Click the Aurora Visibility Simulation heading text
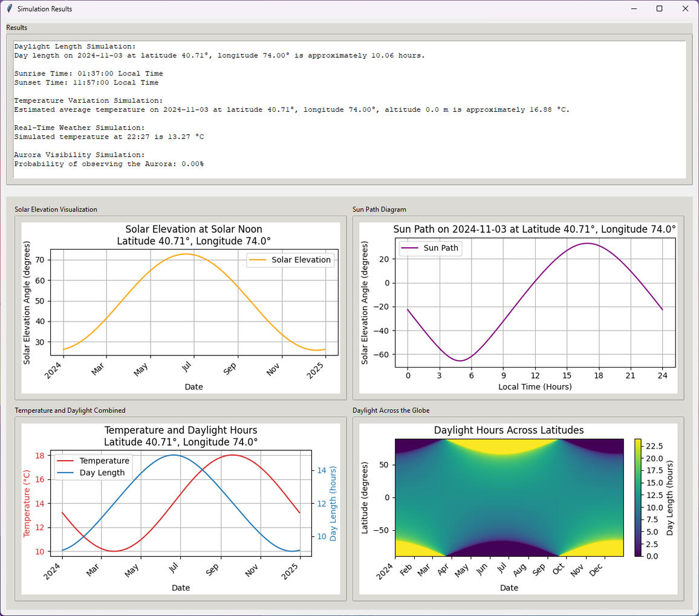Viewport: 699px width, 616px height. pyautogui.click(x=79, y=155)
